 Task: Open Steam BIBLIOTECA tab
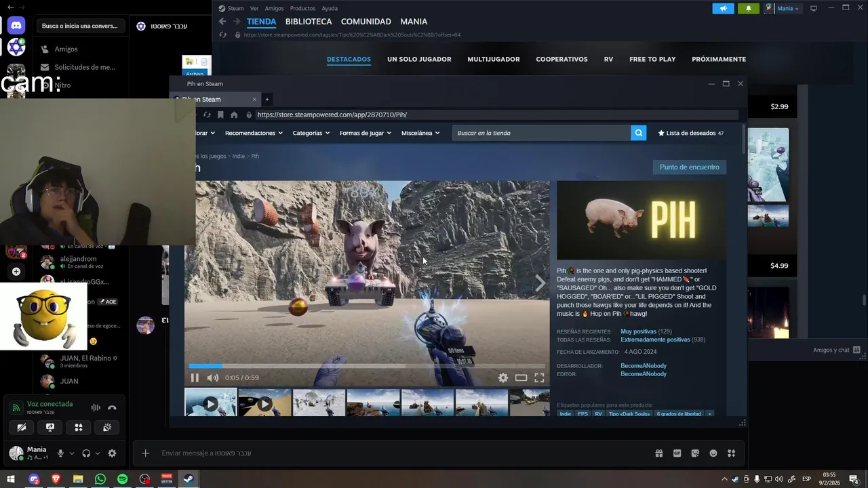coord(309,22)
